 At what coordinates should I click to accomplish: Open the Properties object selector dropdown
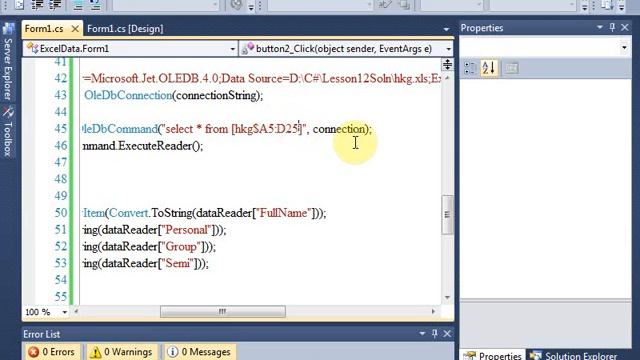[624, 48]
